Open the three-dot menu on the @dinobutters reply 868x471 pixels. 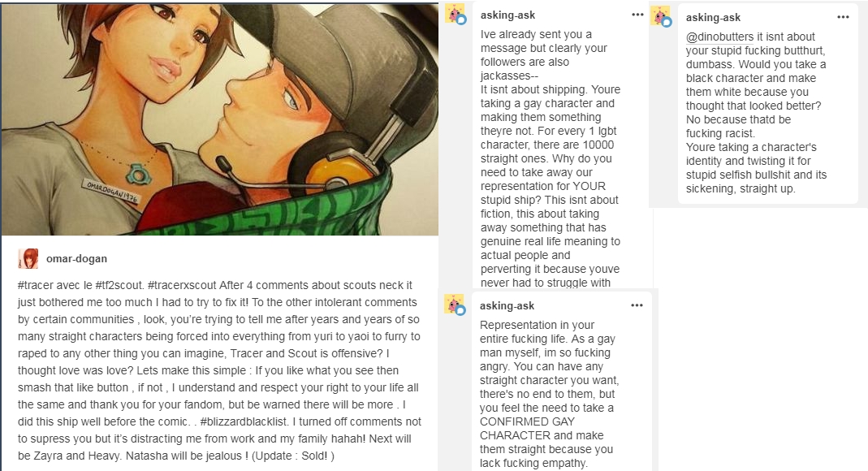click(x=843, y=16)
